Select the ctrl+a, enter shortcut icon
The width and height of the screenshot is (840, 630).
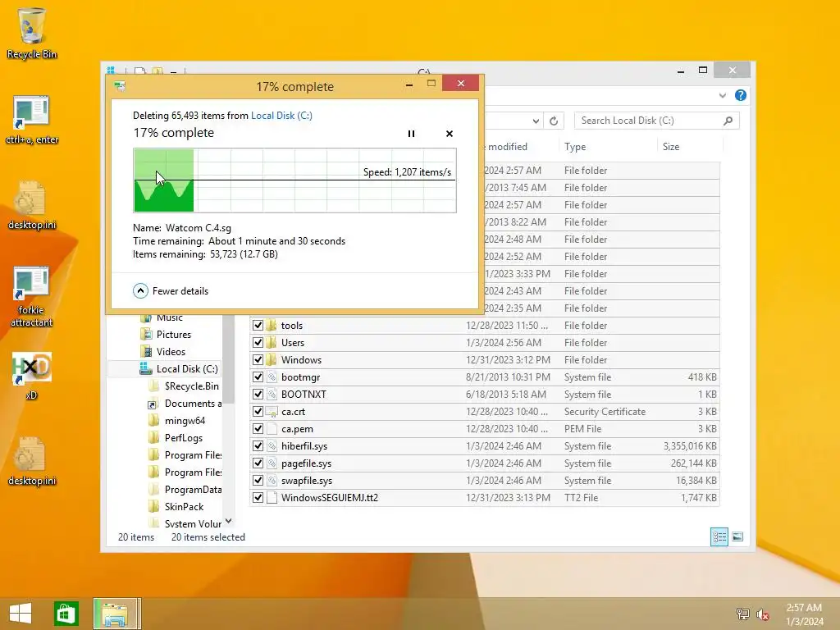pos(31,120)
